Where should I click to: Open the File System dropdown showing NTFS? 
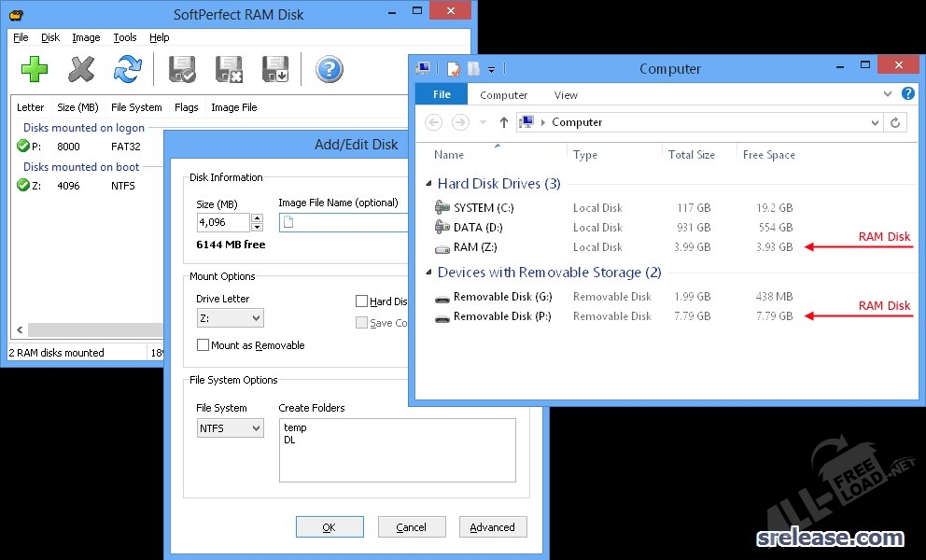(230, 428)
